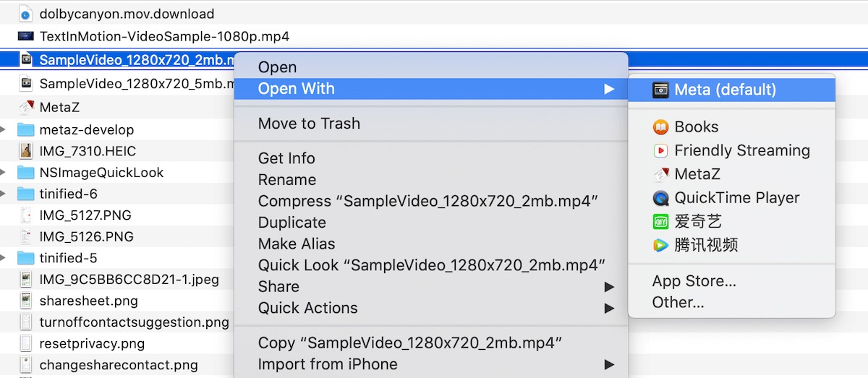Click the MetaZ app icon in file list
The image size is (868, 378).
[26, 108]
